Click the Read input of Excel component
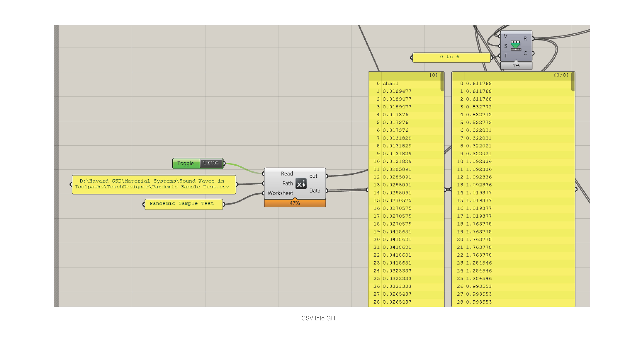This screenshot has height=362, width=644. (x=287, y=174)
